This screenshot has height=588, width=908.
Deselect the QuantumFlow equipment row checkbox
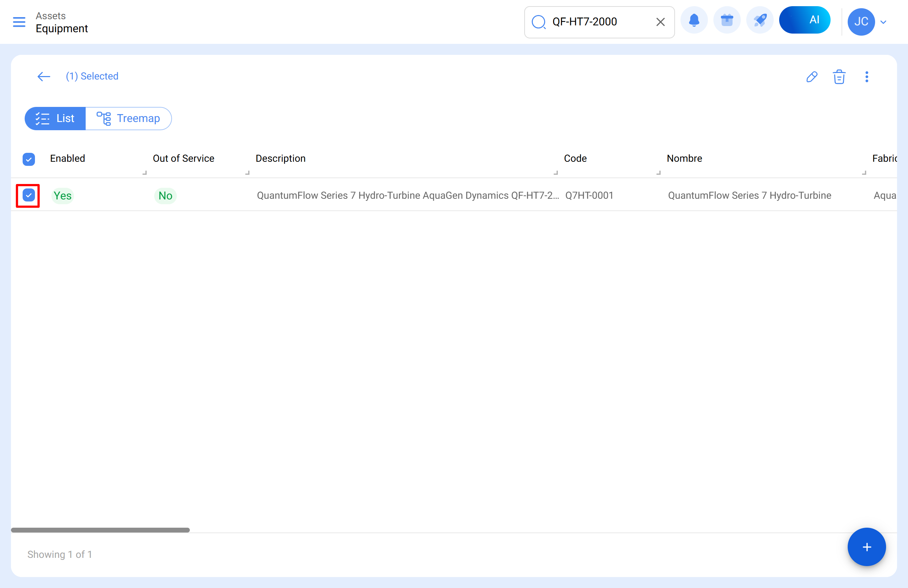pyautogui.click(x=29, y=195)
